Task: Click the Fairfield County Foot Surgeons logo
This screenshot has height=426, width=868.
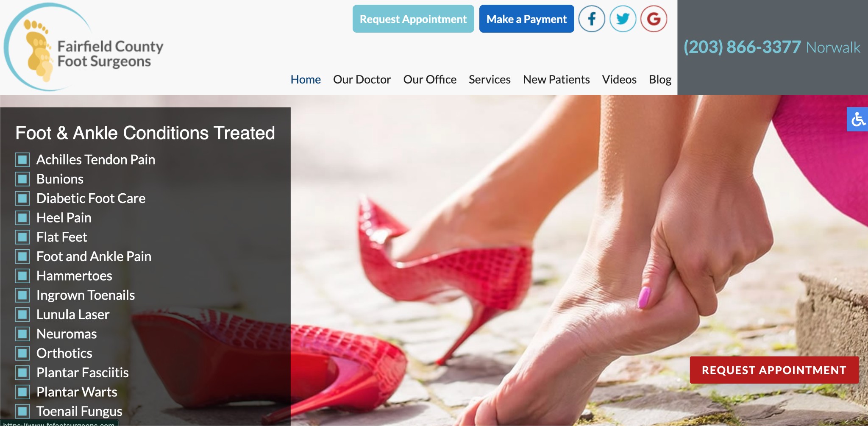Action: [x=84, y=47]
